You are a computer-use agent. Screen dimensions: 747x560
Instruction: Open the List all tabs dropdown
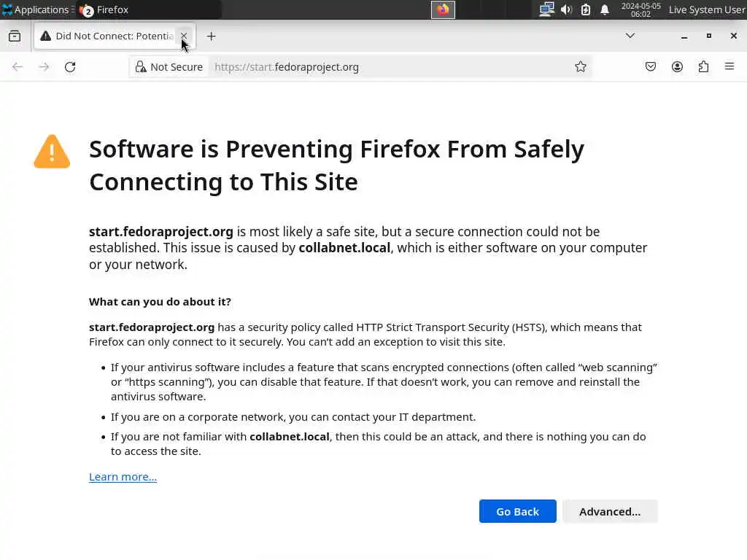pos(630,36)
